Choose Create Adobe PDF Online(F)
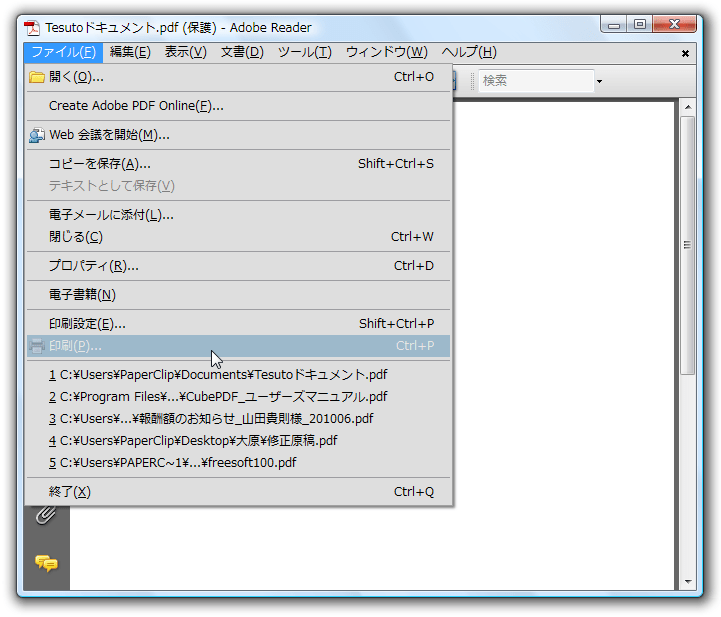 238,106
